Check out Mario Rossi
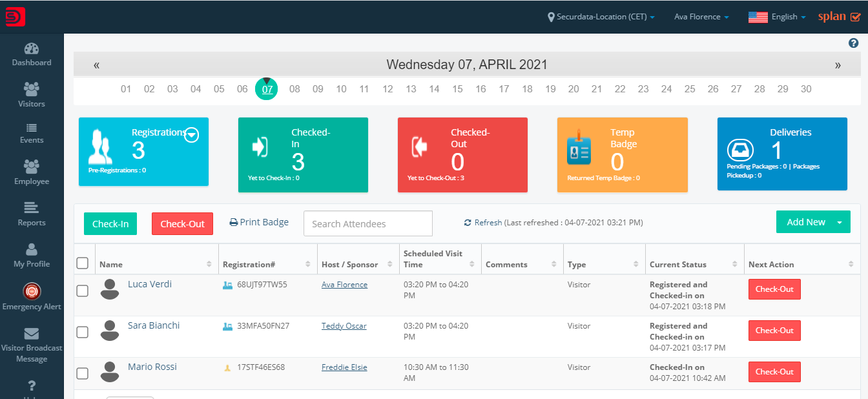Screen dimensions: 868x399 coord(774,372)
